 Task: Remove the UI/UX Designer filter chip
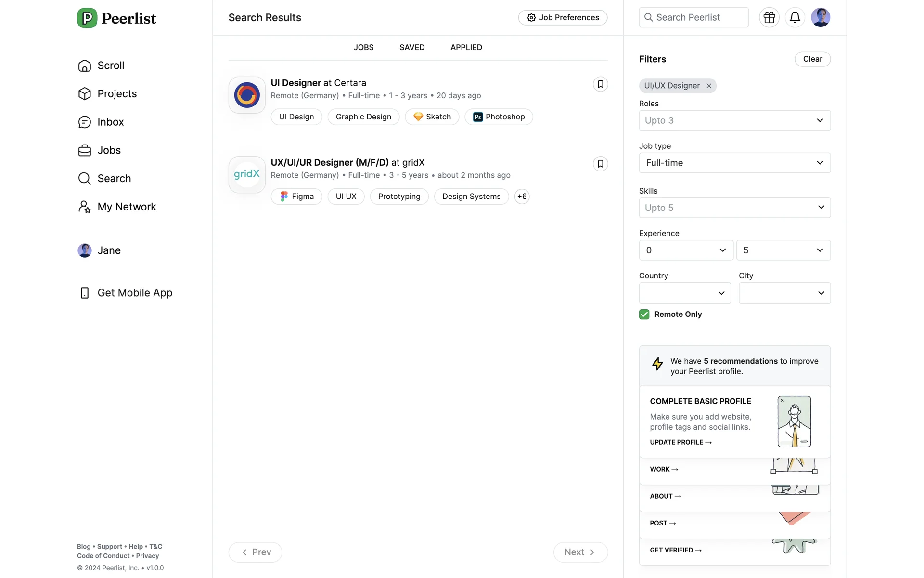(709, 86)
